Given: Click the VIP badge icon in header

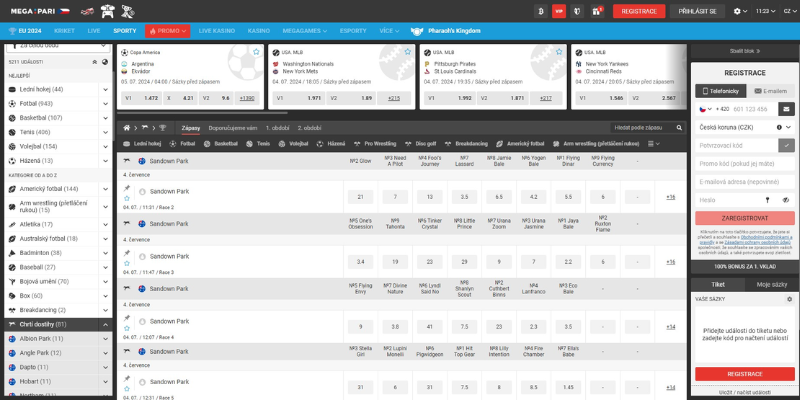Looking at the screenshot, I should click(x=559, y=11).
